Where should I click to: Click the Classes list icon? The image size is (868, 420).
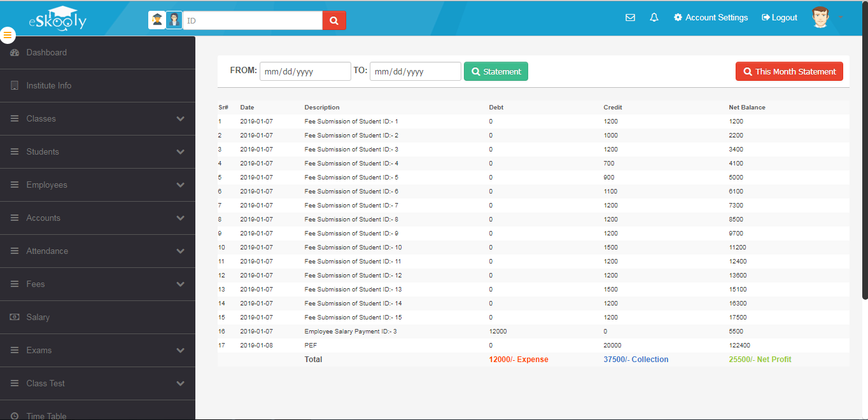click(x=15, y=119)
